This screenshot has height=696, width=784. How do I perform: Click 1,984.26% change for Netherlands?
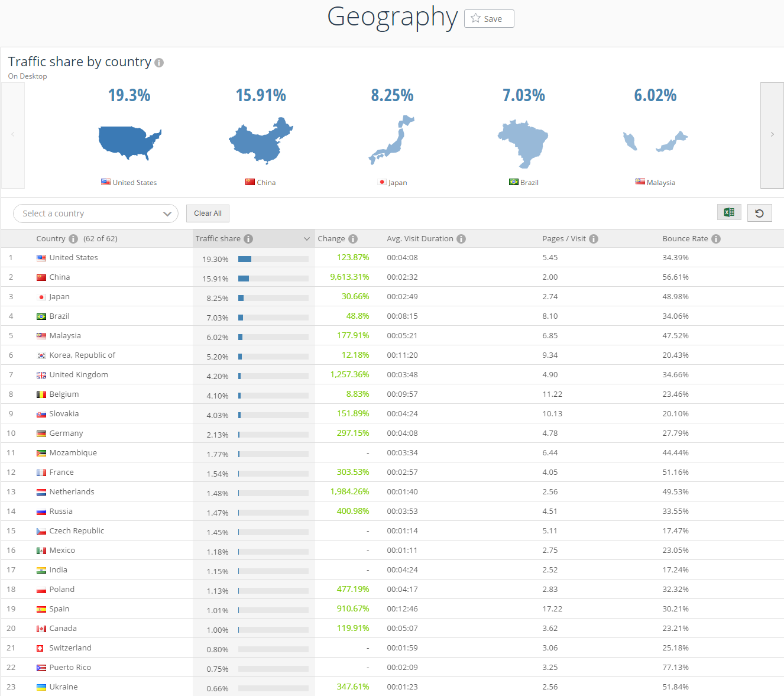[x=349, y=491]
